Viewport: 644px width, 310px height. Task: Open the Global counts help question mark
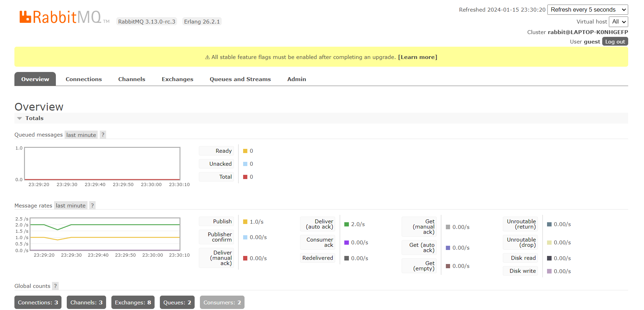55,286
